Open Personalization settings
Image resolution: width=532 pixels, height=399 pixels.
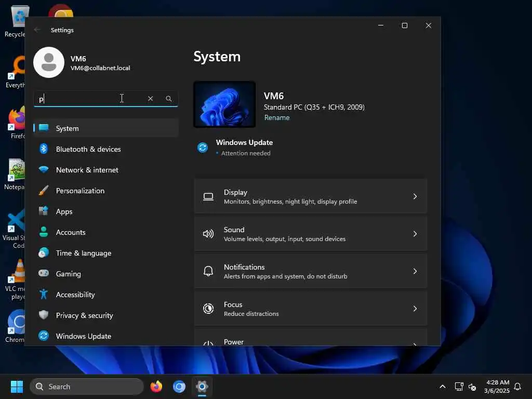(x=106, y=191)
